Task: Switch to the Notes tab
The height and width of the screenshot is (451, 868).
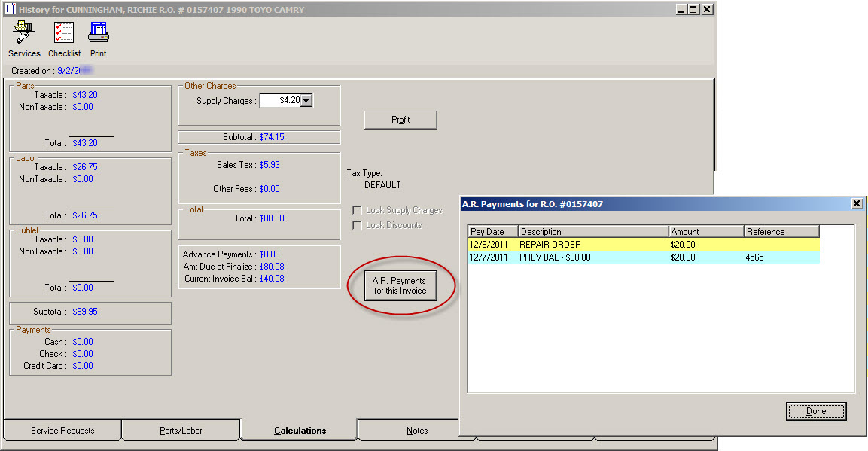Action: pyautogui.click(x=416, y=431)
